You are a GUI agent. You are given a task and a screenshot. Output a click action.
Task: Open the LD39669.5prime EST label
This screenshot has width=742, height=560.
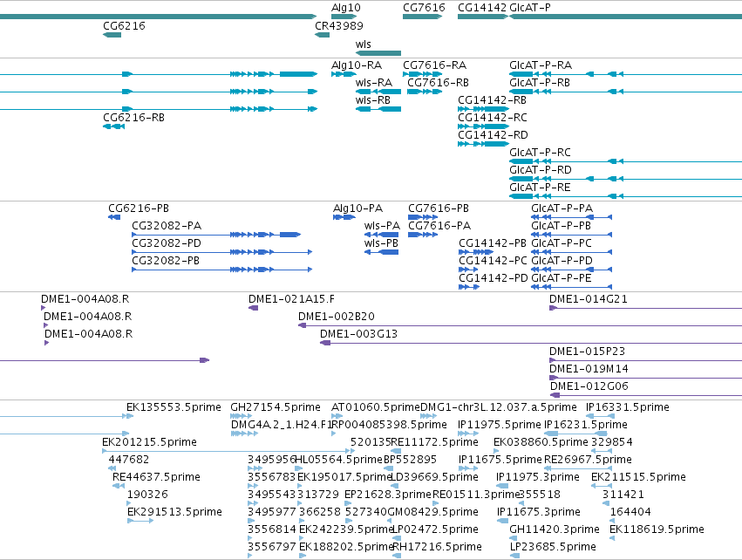point(434,478)
